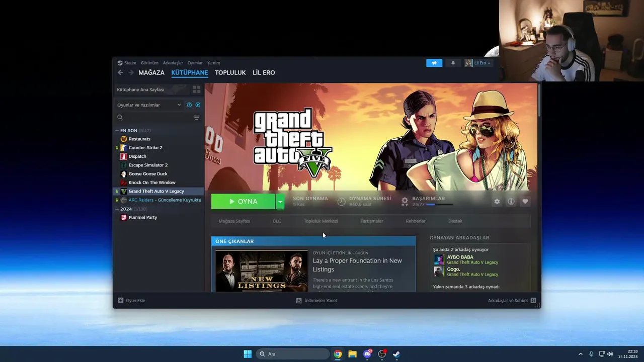Click the library page vertical scrollbar

539,101
